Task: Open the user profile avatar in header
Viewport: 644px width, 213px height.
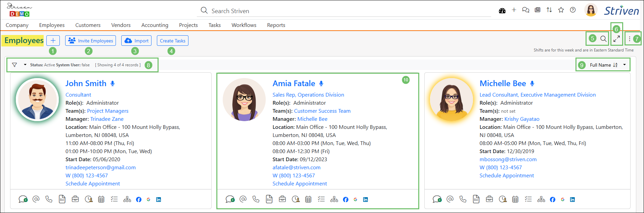Action: click(591, 10)
